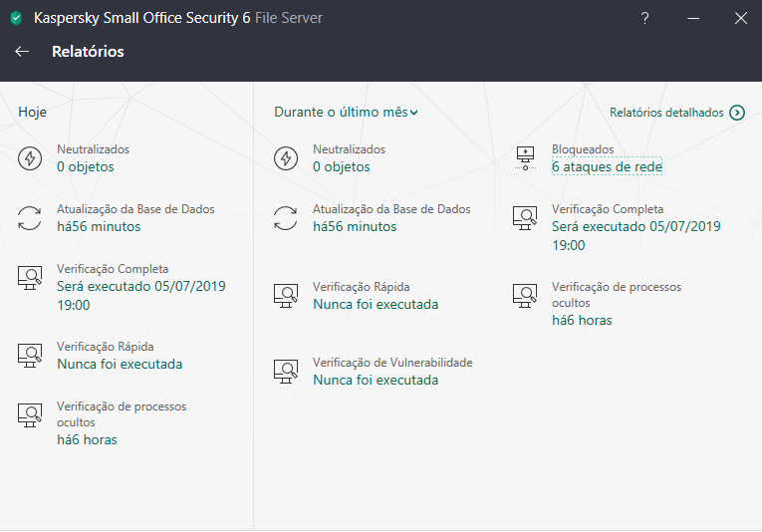The width and height of the screenshot is (762, 532).
Task: Click '0 objetos' under Hoje Neutralizados
Action: (x=86, y=167)
